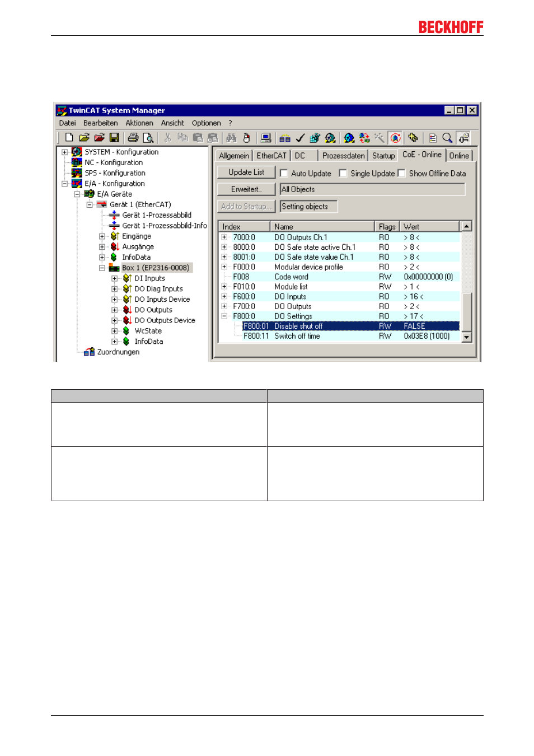Collapse Box 1 (EP2316-0008) node
The height and width of the screenshot is (756, 534).
click(x=102, y=268)
